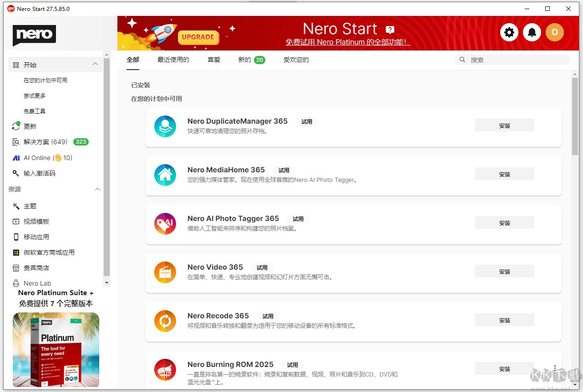The height and width of the screenshot is (392, 583).
Task: Click the 输入激活码 label
Action: pyautogui.click(x=40, y=173)
